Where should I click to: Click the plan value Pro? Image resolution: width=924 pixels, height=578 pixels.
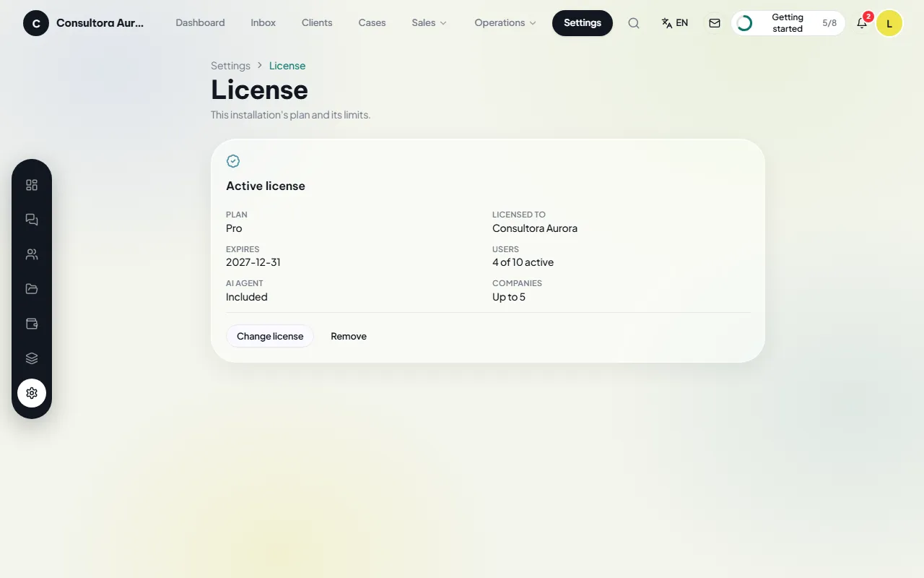pos(234,228)
